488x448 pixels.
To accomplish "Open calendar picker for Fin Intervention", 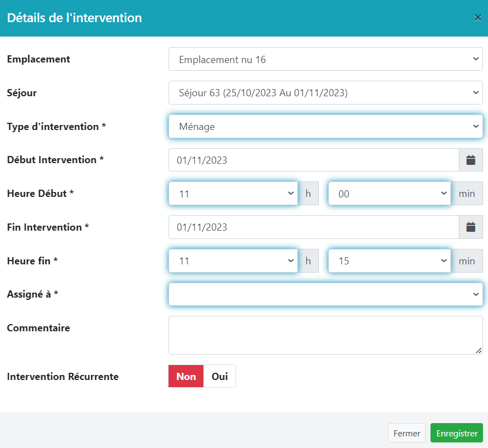I will coord(470,227).
